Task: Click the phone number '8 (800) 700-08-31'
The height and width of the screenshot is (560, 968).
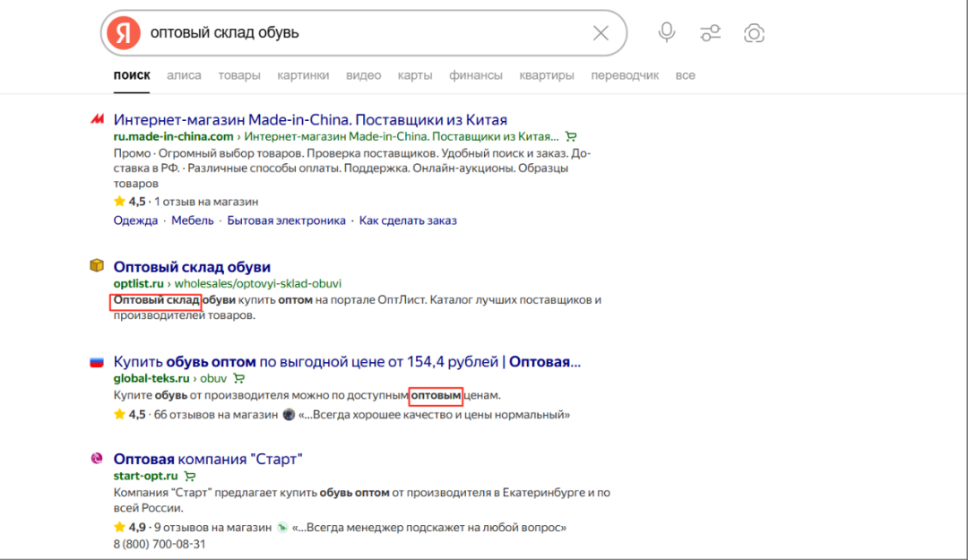Action: [x=160, y=544]
